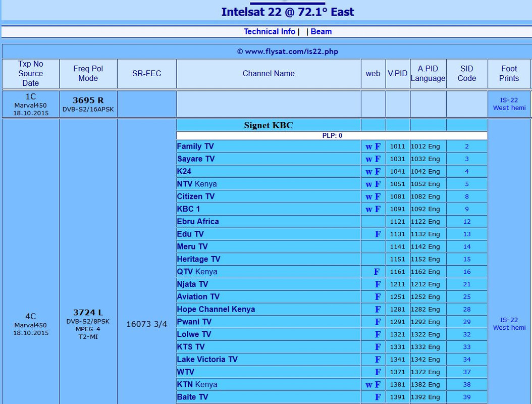
Task: Open the NTV Kenya channel link
Action: coord(197,184)
